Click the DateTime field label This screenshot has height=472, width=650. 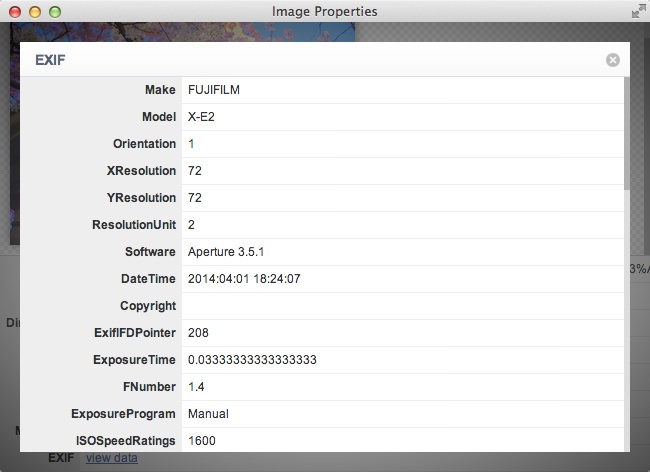pyautogui.click(x=148, y=279)
